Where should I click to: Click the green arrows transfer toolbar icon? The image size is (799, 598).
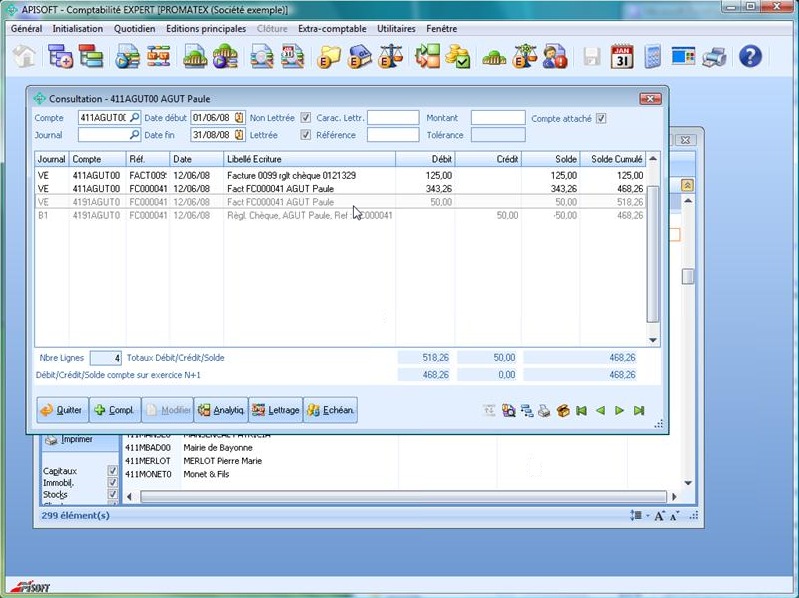pyautogui.click(x=427, y=57)
